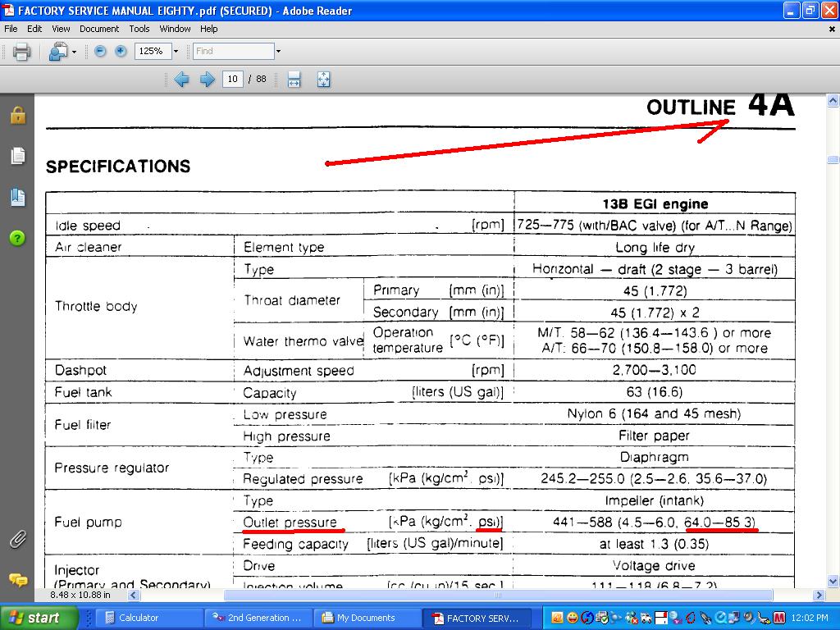Zoom in with the plus button

[121, 51]
